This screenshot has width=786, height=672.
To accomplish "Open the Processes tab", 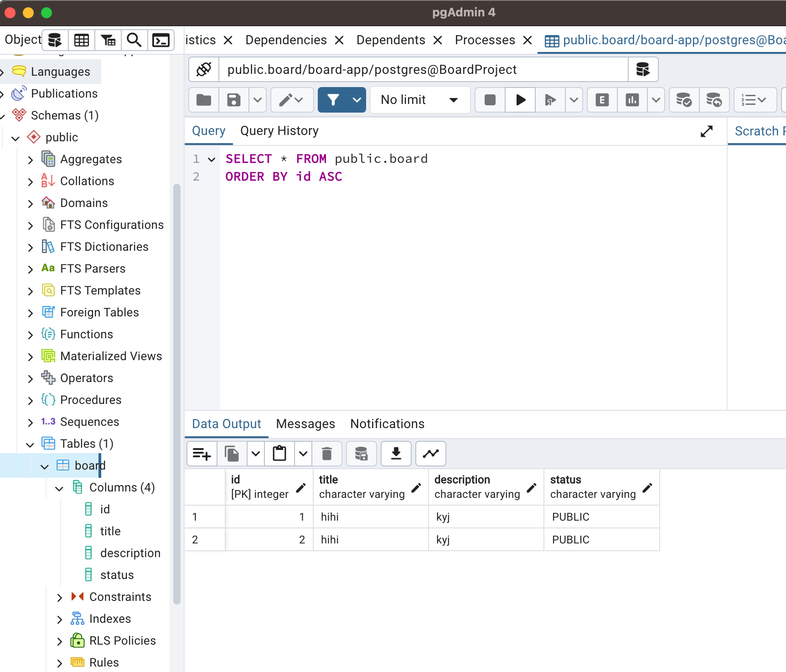I will (485, 40).
